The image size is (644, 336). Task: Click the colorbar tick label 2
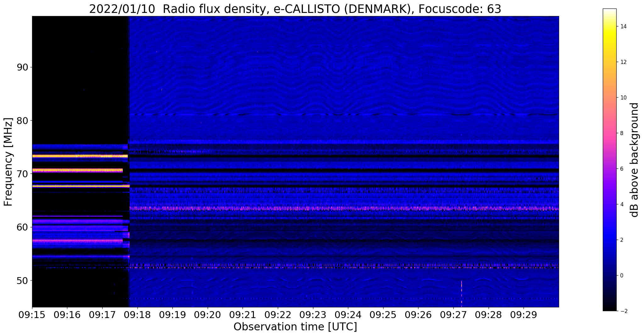tap(621, 240)
